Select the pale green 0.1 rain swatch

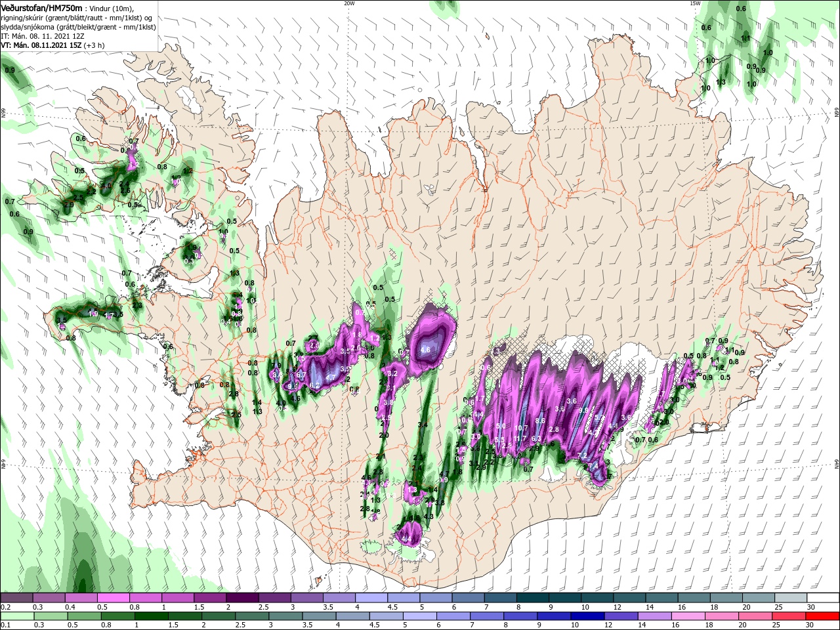(x=16, y=616)
